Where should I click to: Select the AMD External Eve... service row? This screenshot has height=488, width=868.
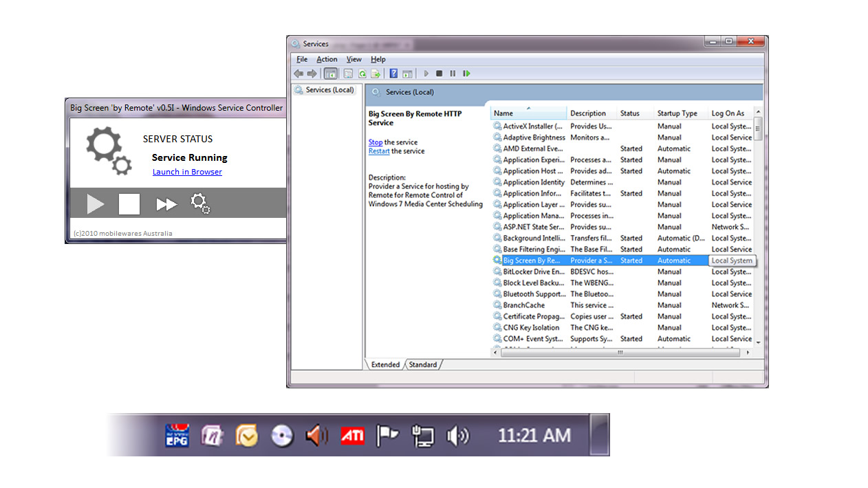coord(622,148)
